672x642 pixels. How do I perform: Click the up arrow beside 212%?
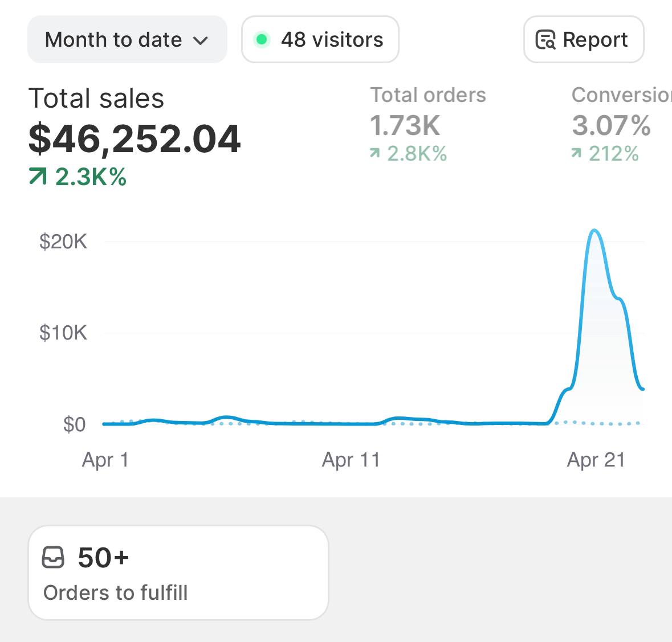(x=577, y=153)
